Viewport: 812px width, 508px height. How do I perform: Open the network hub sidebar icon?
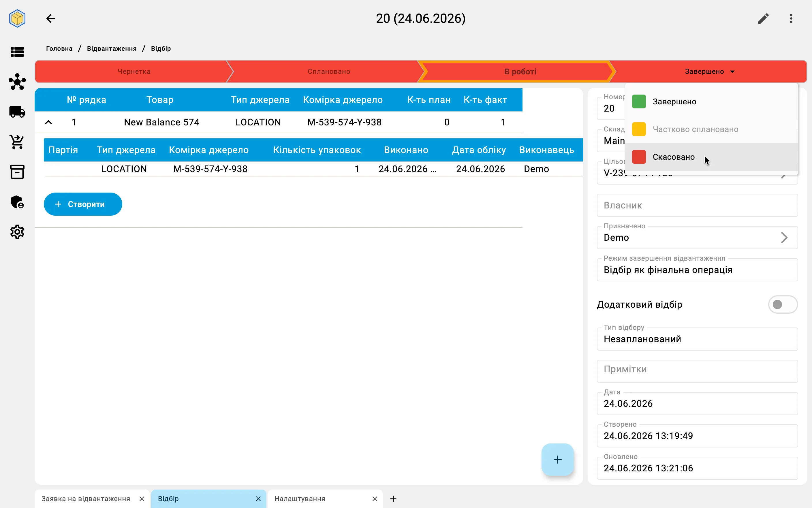[17, 82]
